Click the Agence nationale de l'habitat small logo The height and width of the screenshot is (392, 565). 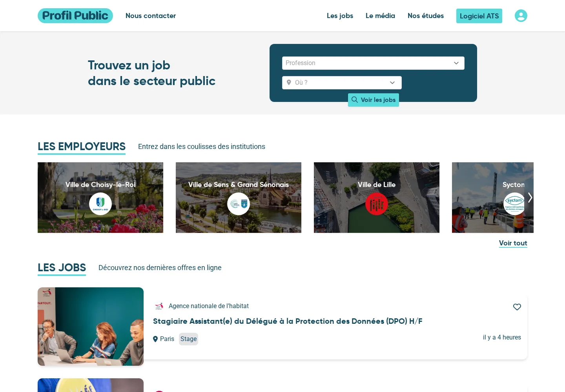[159, 306]
